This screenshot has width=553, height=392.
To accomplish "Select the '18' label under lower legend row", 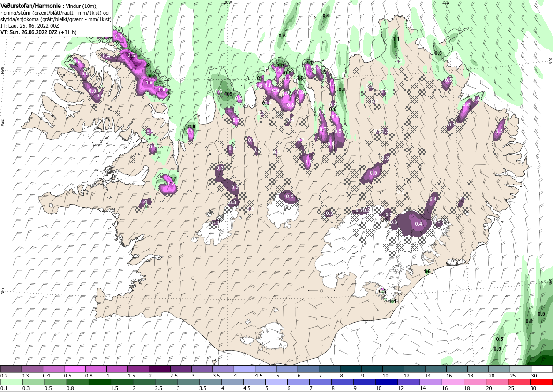I will pos(467,388).
